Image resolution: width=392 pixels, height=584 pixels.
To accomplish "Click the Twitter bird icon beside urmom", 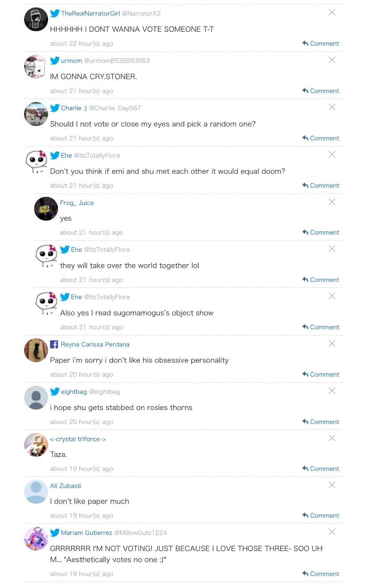I will click(55, 61).
